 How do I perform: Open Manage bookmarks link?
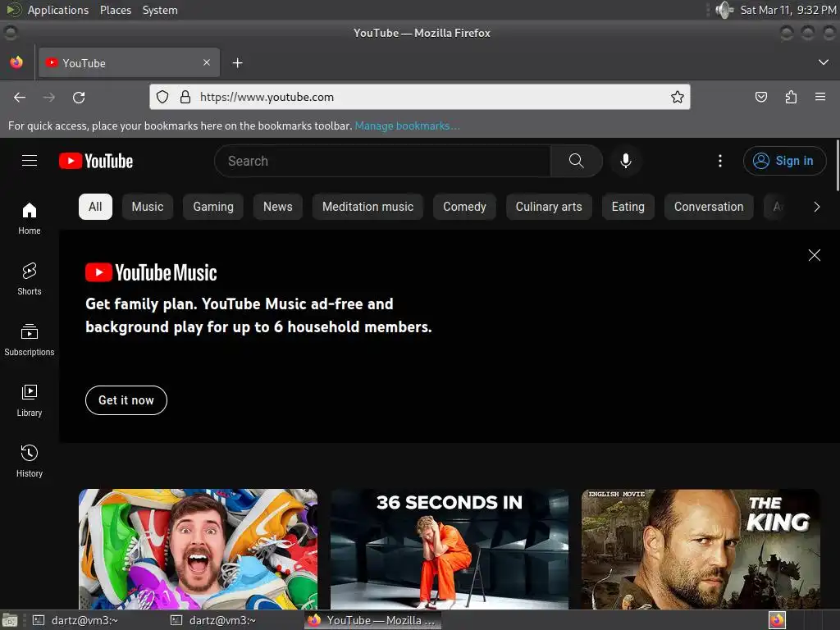407,126
